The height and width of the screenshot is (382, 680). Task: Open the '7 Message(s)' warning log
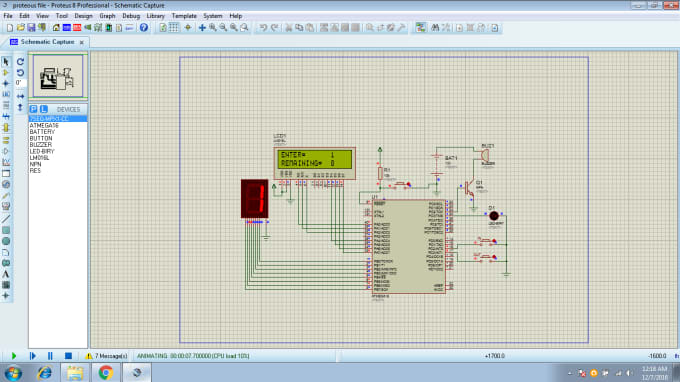tap(106, 356)
